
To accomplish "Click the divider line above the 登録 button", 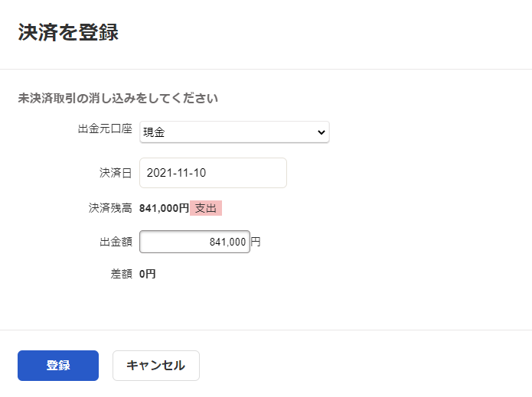I will tap(266, 330).
